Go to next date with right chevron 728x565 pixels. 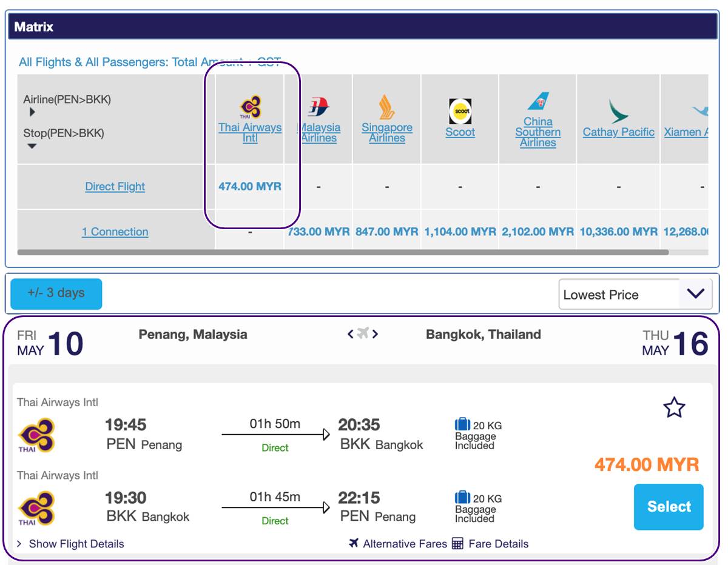tap(376, 333)
